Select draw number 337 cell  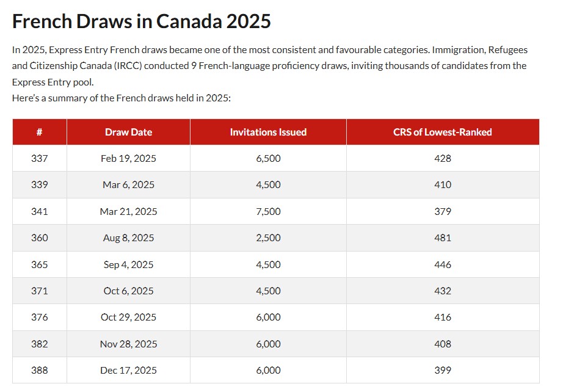click(x=39, y=158)
